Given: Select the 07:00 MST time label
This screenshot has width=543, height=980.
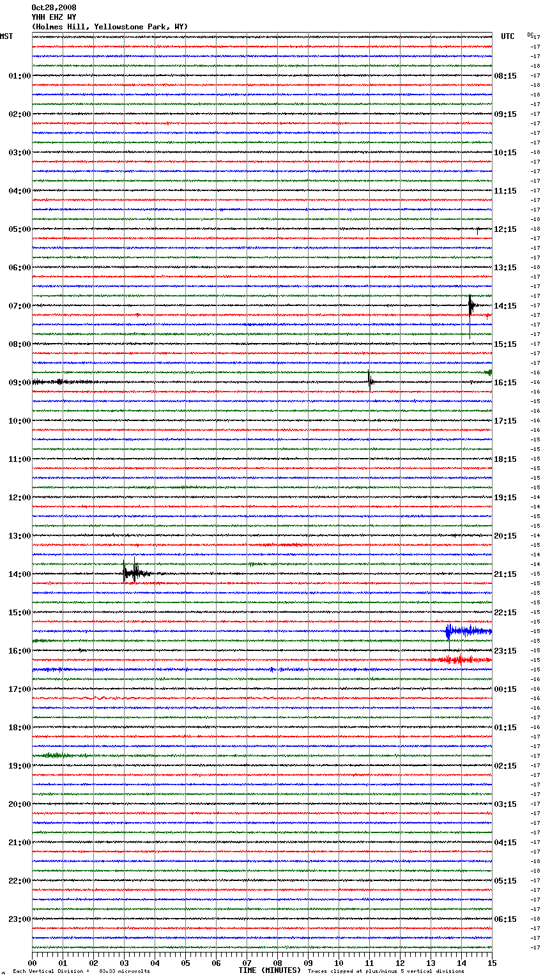Looking at the screenshot, I should tap(19, 306).
